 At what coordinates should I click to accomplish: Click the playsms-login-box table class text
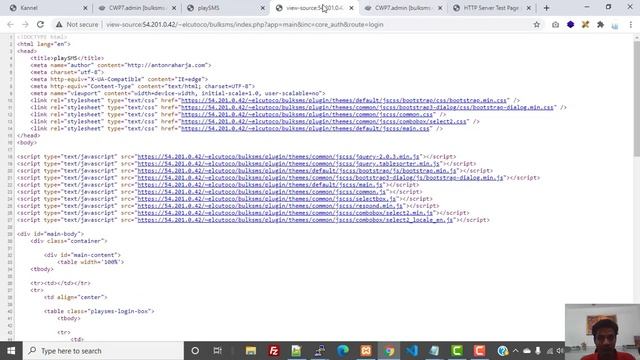119,311
